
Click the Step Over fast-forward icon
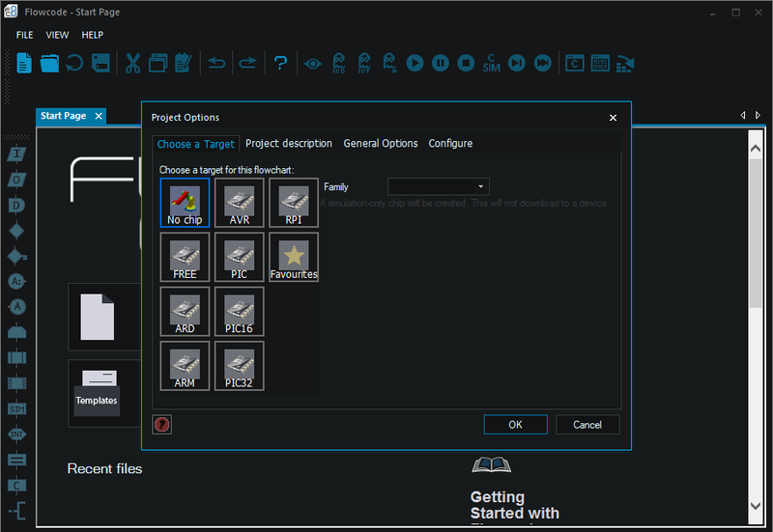click(x=543, y=63)
